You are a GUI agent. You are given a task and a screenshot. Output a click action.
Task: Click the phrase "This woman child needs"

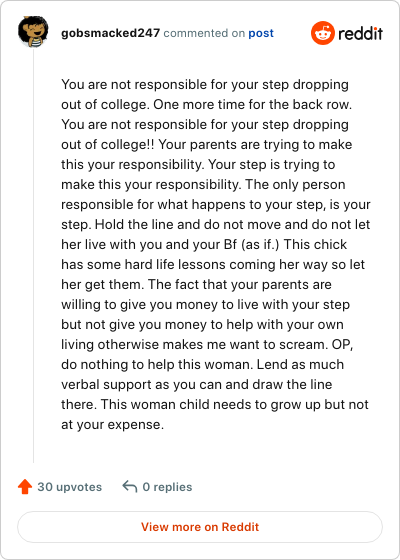click(170, 405)
